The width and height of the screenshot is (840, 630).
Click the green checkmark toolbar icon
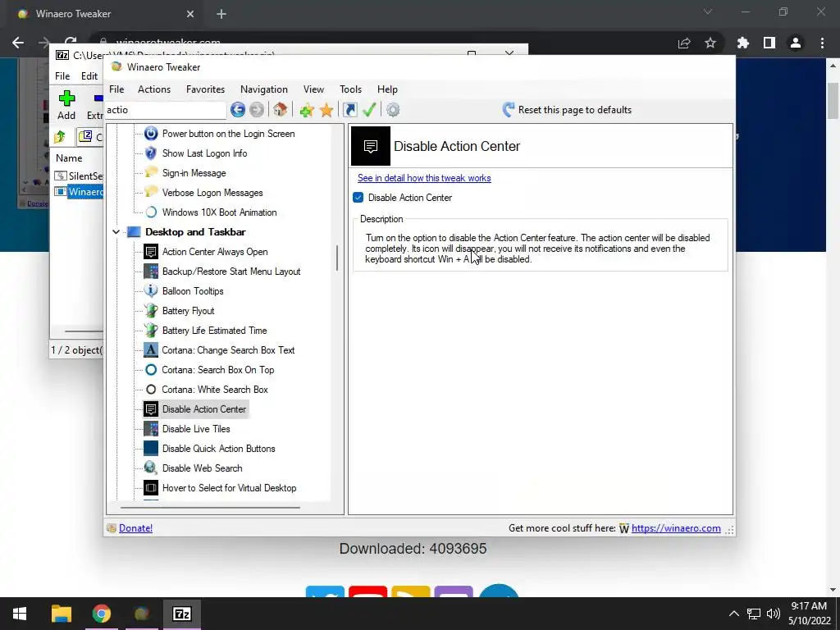point(369,110)
